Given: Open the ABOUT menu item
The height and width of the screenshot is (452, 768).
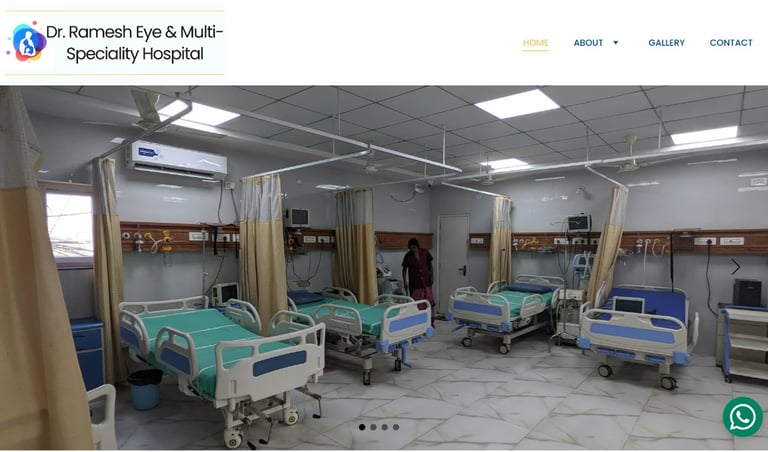Looking at the screenshot, I should click(588, 43).
